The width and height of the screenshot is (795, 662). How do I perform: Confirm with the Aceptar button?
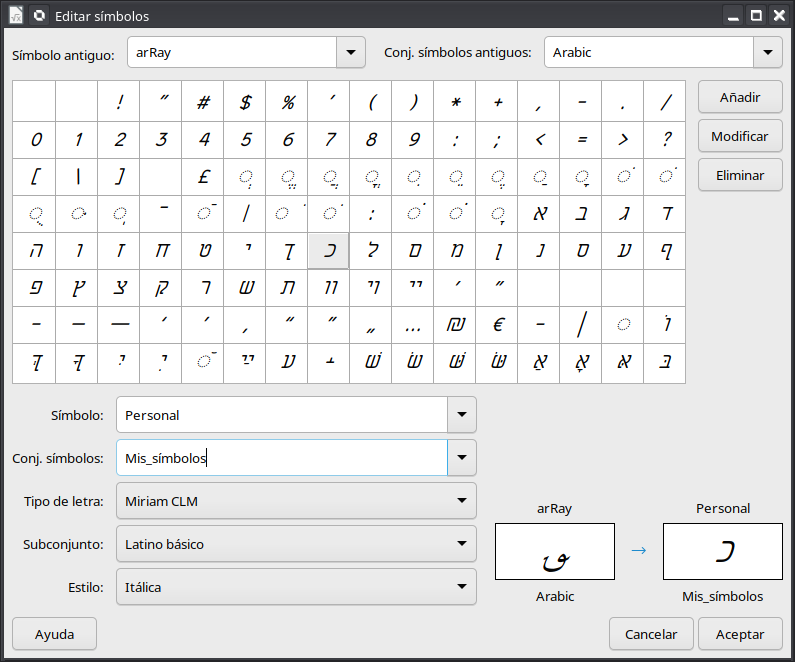[740, 634]
